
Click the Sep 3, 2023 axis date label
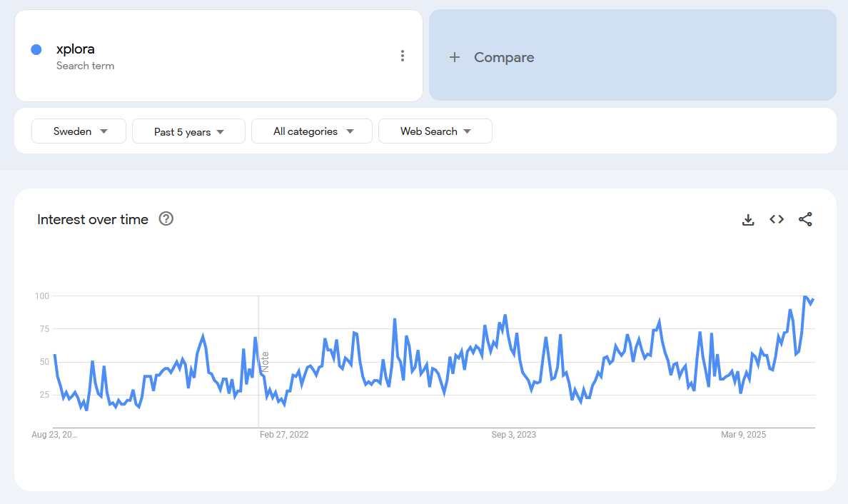pyautogui.click(x=514, y=435)
